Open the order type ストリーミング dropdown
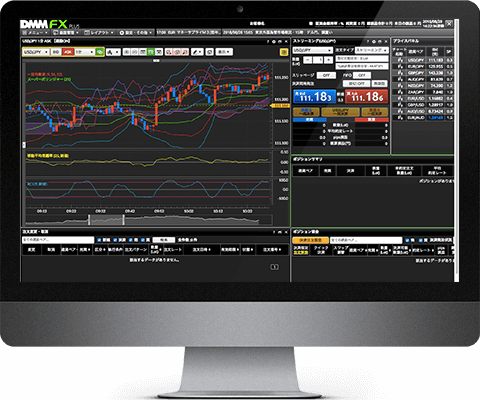The width and height of the screenshot is (480, 400). click(372, 50)
